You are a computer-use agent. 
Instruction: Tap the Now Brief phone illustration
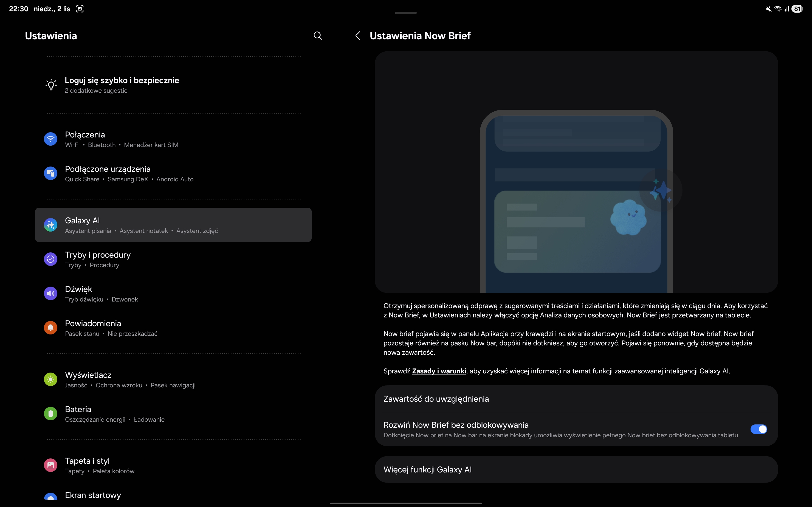pyautogui.click(x=576, y=201)
